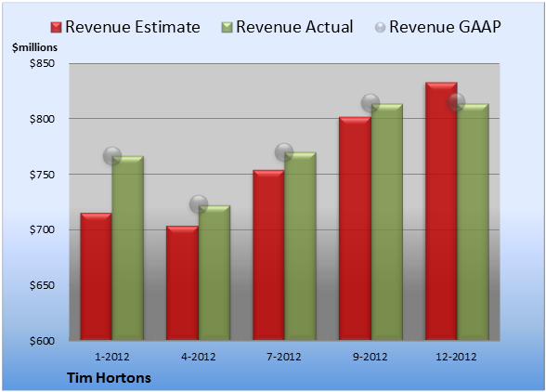Image resolution: width=546 pixels, height=392 pixels.
Task: Select the green actual bar for 7-2012
Action: (x=300, y=246)
